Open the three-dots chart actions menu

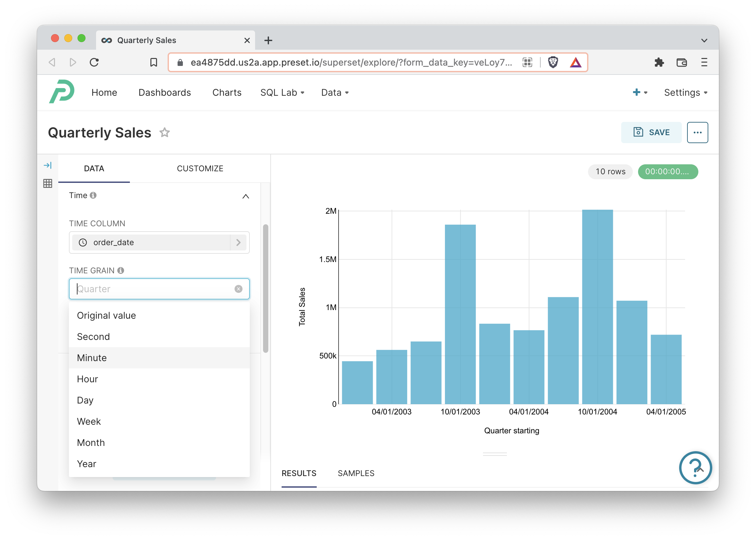click(697, 133)
